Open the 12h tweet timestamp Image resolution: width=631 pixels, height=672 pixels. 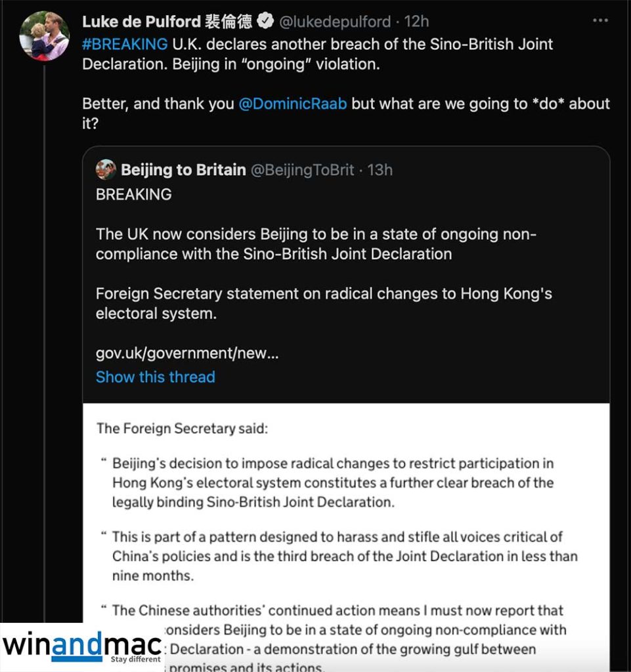click(x=417, y=22)
